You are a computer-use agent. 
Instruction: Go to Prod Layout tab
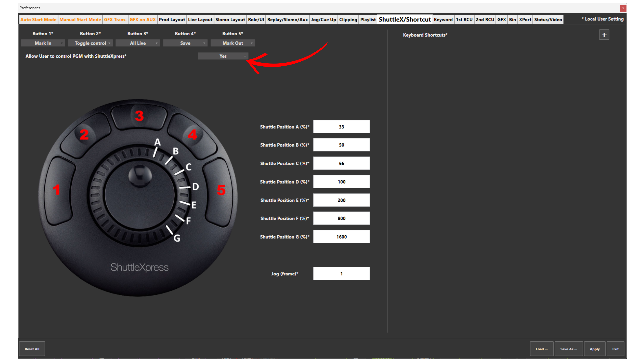pos(172,19)
